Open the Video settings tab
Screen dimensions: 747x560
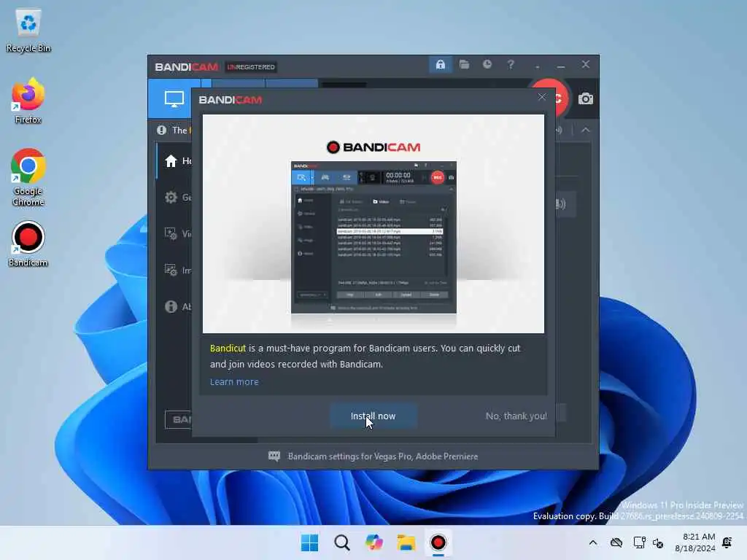coord(171,233)
